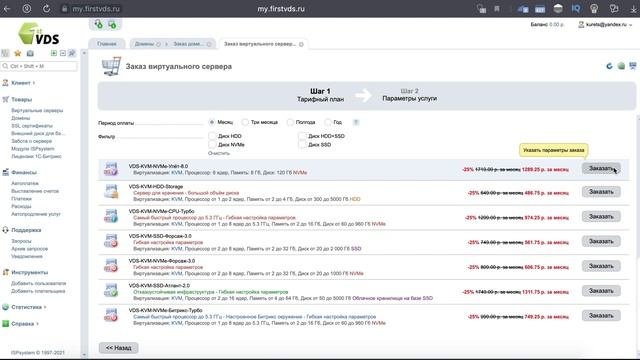This screenshot has height=360, width=640.
Task: Order the VDS-KVM-NVMe-Форсаж-3.0 tariff
Action: [x=601, y=266]
